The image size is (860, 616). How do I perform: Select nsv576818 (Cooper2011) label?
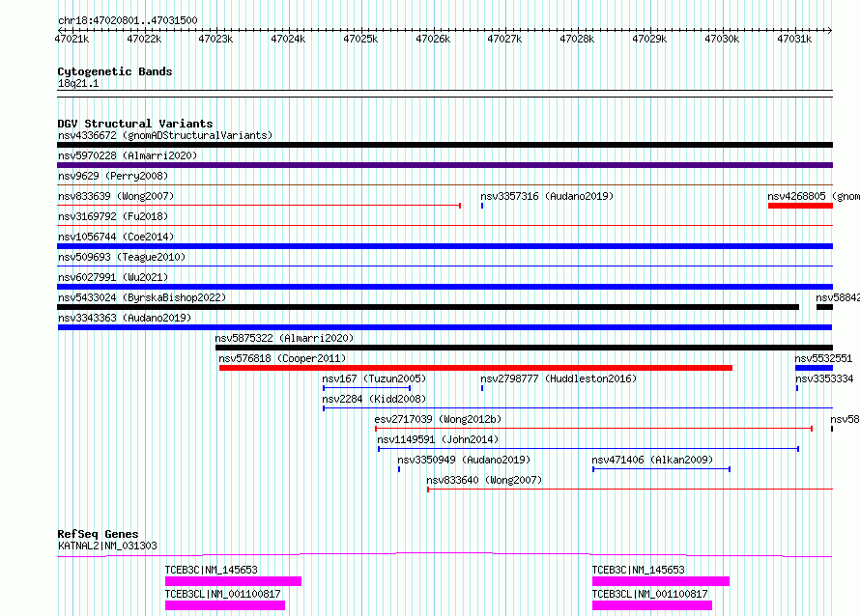click(282, 358)
